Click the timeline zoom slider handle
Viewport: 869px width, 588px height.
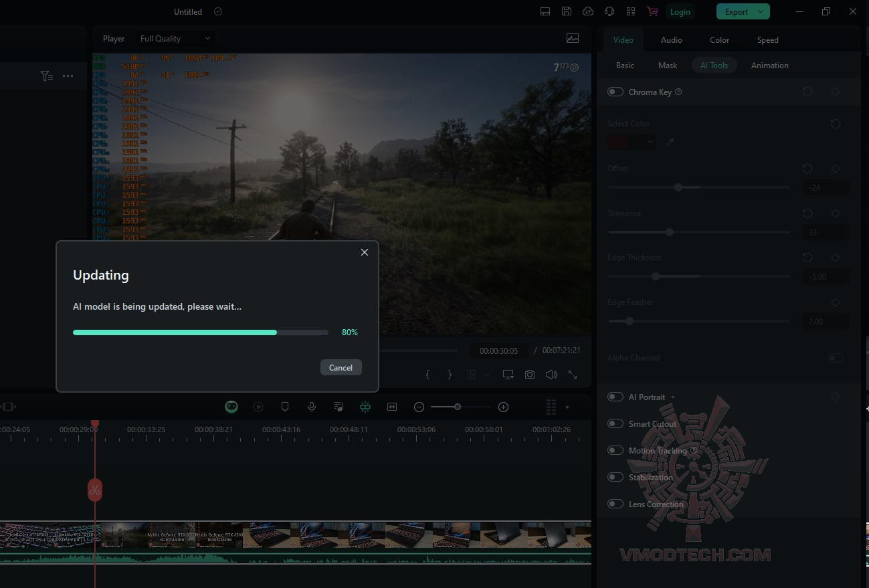click(x=458, y=407)
